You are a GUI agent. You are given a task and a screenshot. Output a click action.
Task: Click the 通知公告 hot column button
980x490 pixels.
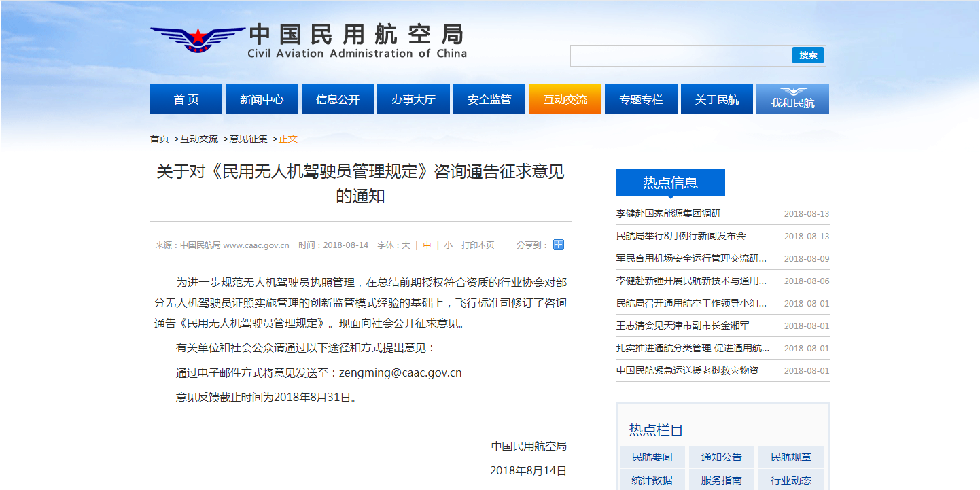coord(722,457)
